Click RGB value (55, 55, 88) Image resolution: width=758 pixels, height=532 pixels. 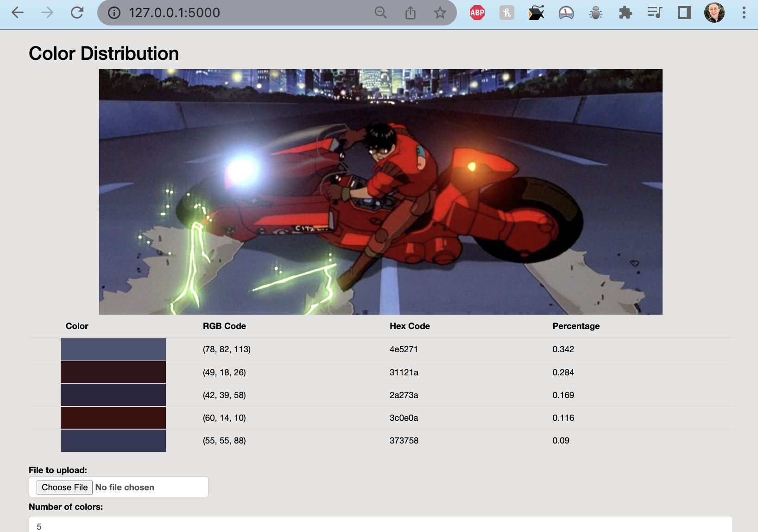coord(224,441)
